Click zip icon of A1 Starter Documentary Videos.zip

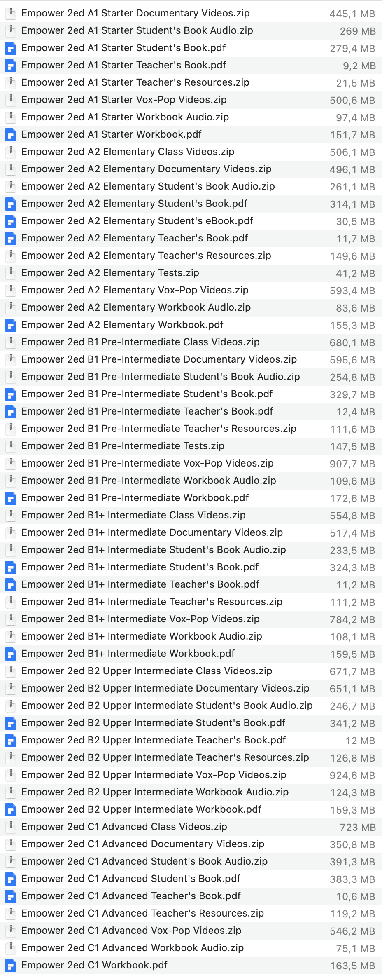[11, 14]
